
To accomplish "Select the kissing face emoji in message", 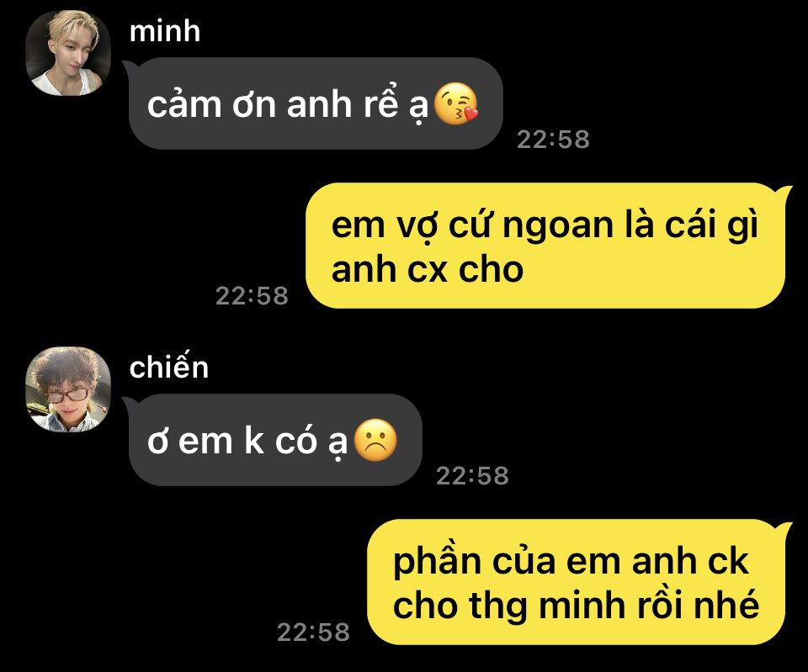I will [x=456, y=103].
